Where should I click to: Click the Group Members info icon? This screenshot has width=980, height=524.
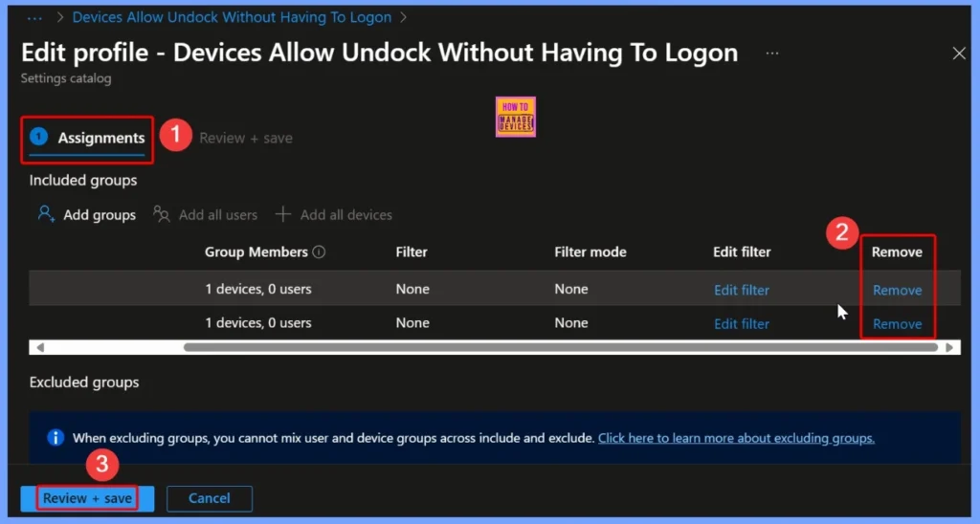point(319,252)
